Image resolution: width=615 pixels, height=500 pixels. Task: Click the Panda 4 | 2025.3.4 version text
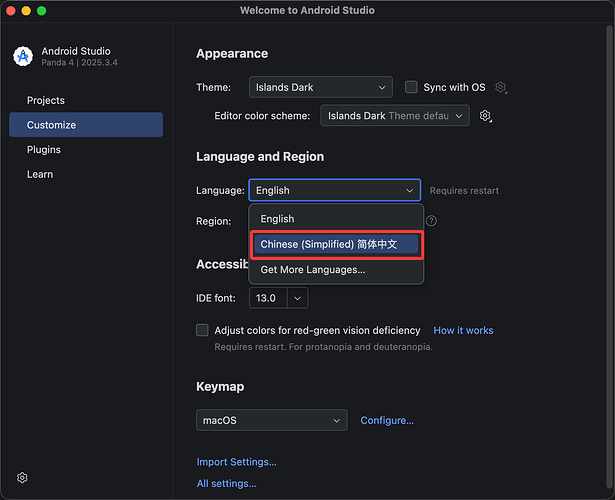(x=79, y=63)
